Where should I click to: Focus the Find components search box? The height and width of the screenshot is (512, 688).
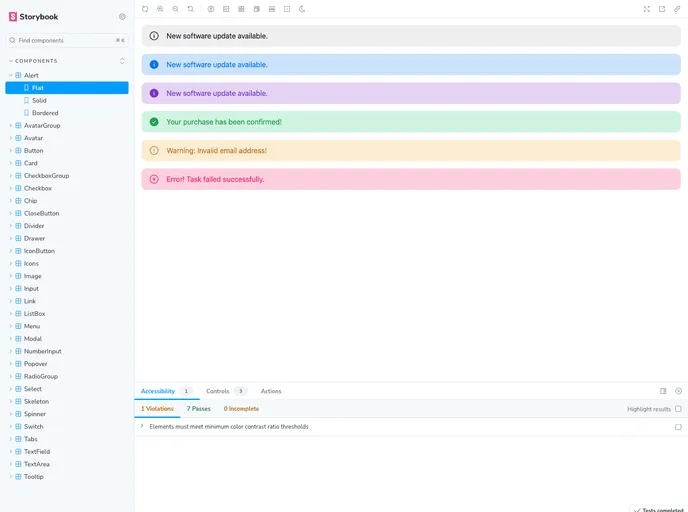click(x=67, y=40)
